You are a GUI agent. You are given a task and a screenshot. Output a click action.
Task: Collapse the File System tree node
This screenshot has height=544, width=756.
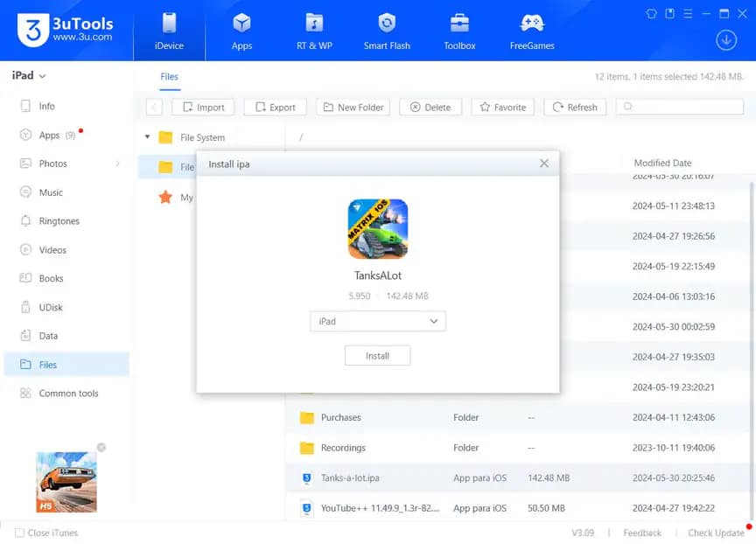coord(147,137)
